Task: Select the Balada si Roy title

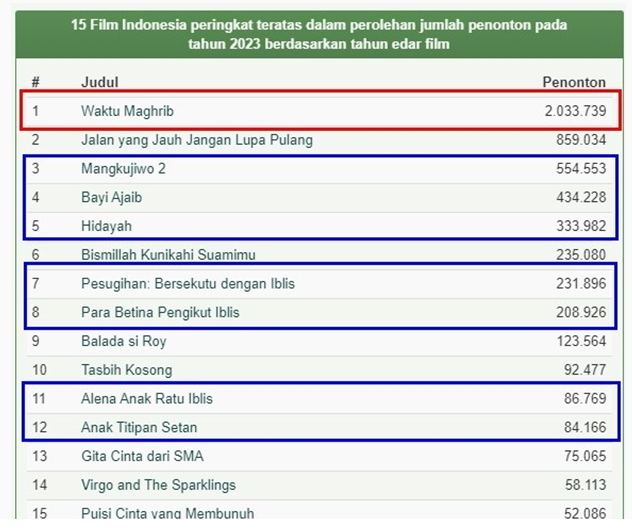Action: tap(124, 341)
